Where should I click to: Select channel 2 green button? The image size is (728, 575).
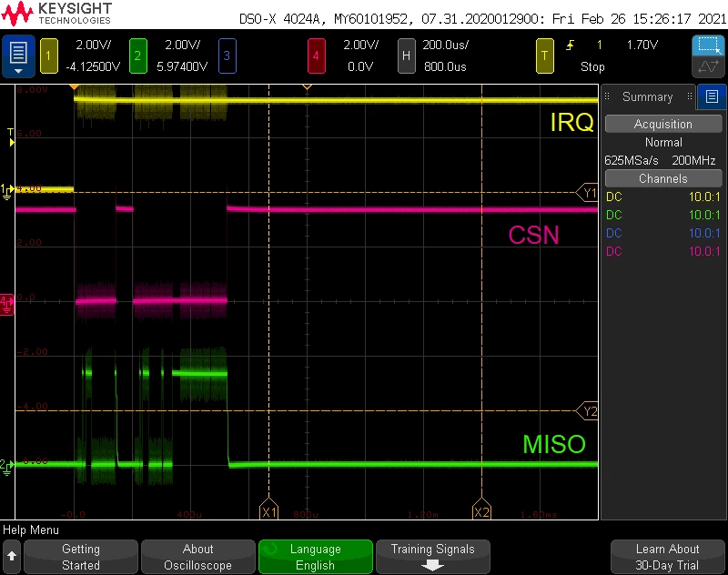point(138,56)
